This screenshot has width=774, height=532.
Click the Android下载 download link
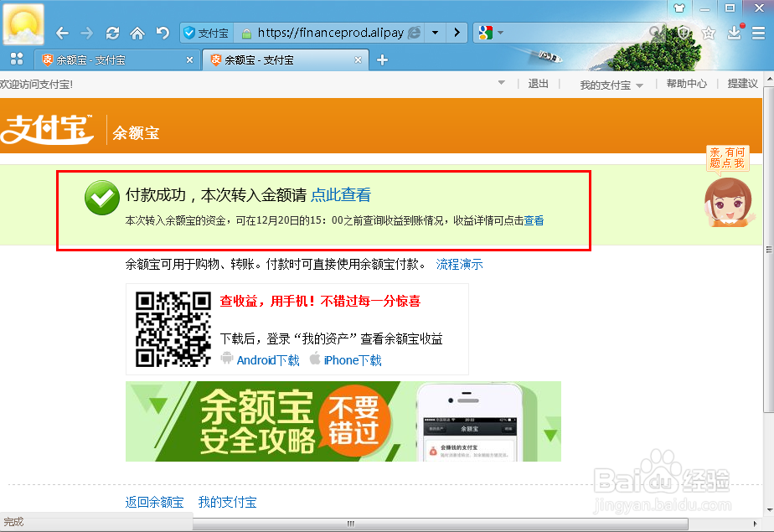point(268,361)
